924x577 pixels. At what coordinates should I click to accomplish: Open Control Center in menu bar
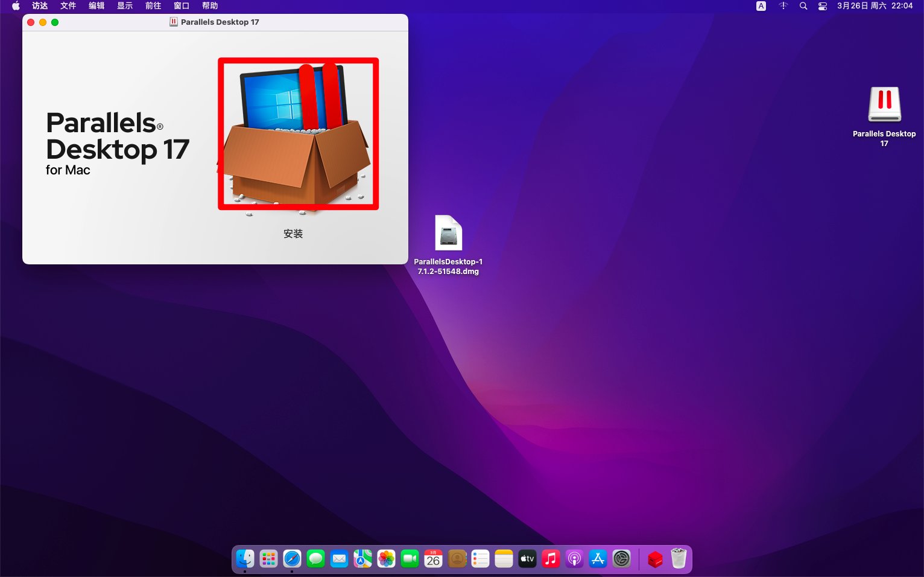[822, 6]
